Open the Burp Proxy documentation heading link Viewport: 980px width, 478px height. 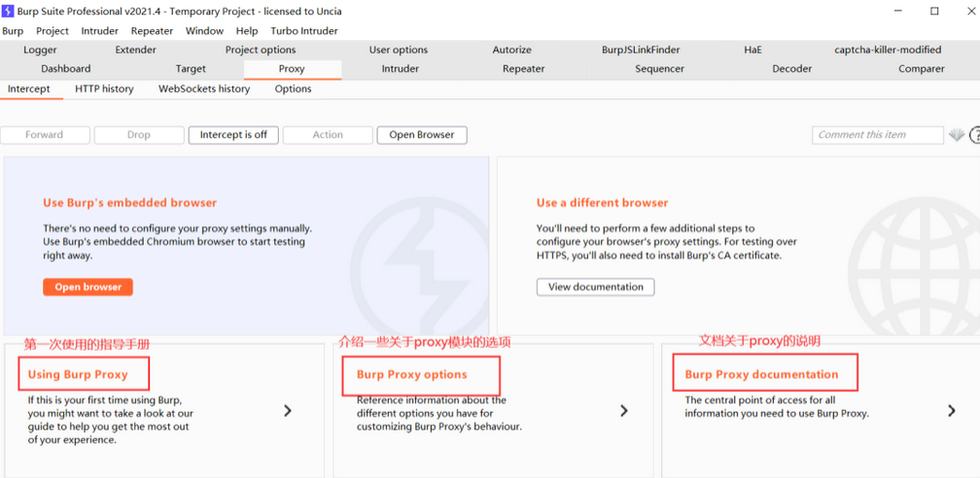pos(761,374)
